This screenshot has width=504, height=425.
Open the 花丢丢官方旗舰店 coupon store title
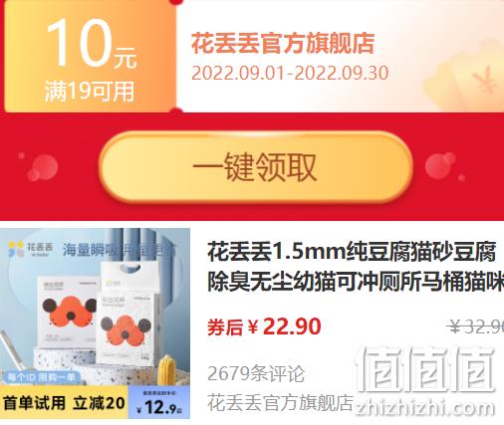(283, 44)
